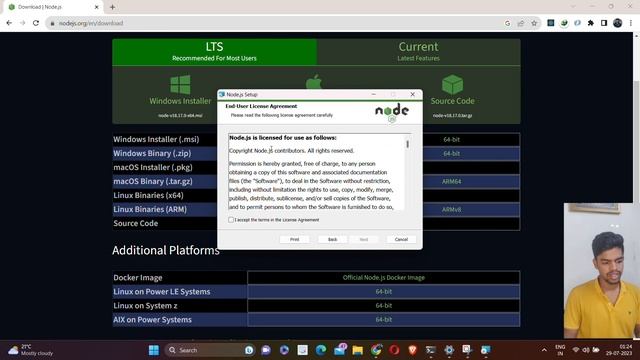640x360 pixels.
Task: Click the taskbar Search box
Action: pyautogui.click(x=210, y=350)
